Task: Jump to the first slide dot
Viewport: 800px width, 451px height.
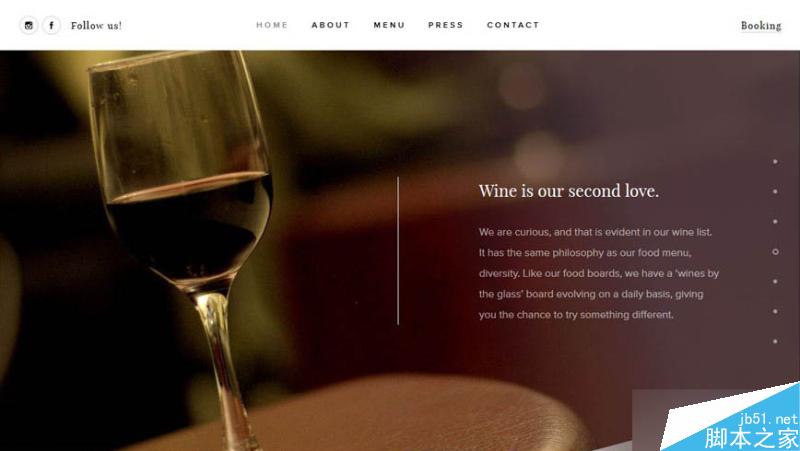Action: [x=775, y=162]
